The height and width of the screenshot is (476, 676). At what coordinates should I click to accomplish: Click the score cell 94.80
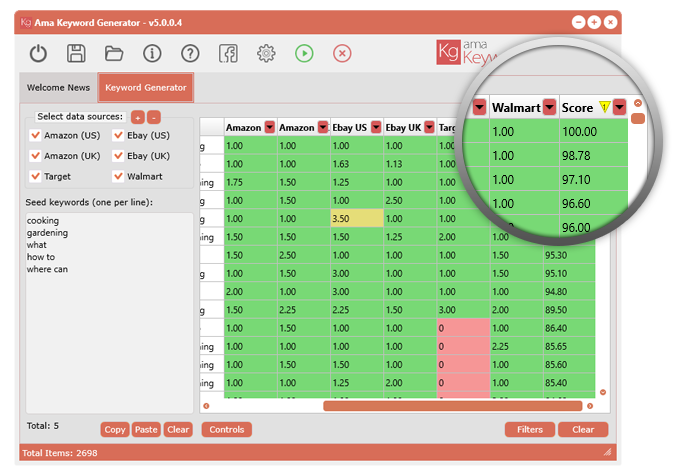(x=569, y=291)
